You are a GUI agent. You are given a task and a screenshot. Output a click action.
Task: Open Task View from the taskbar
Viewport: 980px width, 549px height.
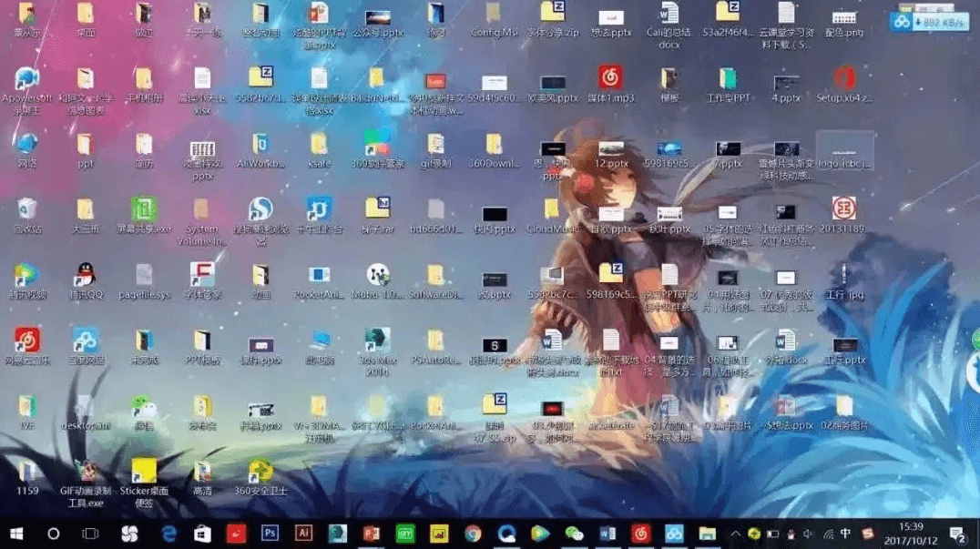[90, 533]
